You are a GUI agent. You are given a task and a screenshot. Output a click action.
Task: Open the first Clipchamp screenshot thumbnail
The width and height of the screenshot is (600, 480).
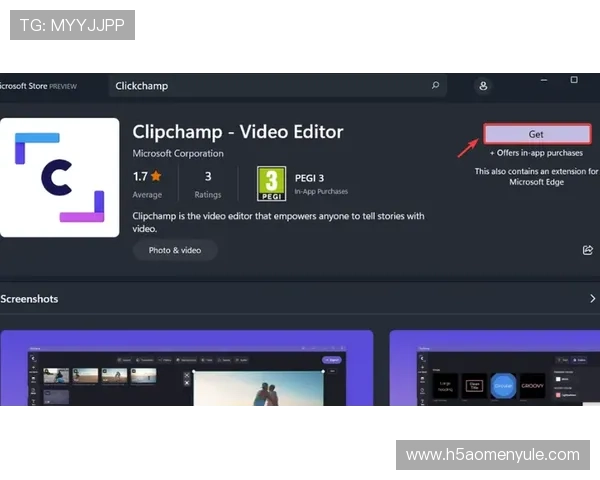[x=186, y=369]
